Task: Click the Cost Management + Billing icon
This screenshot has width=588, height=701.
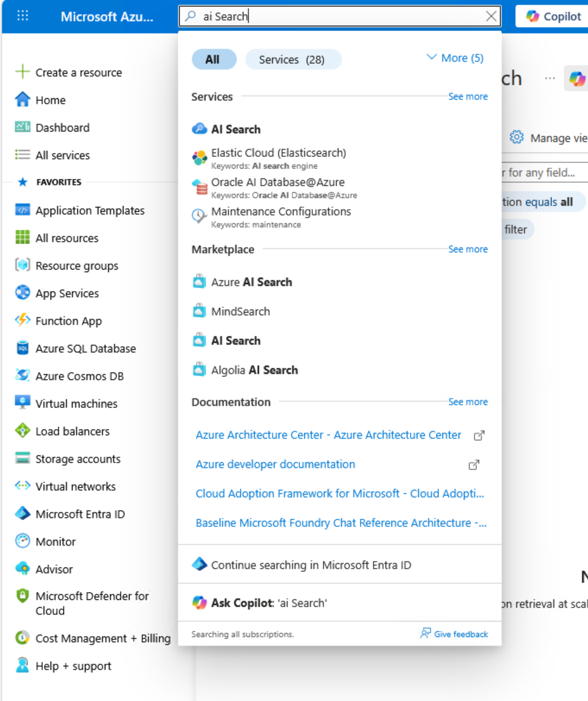Action: click(x=22, y=638)
